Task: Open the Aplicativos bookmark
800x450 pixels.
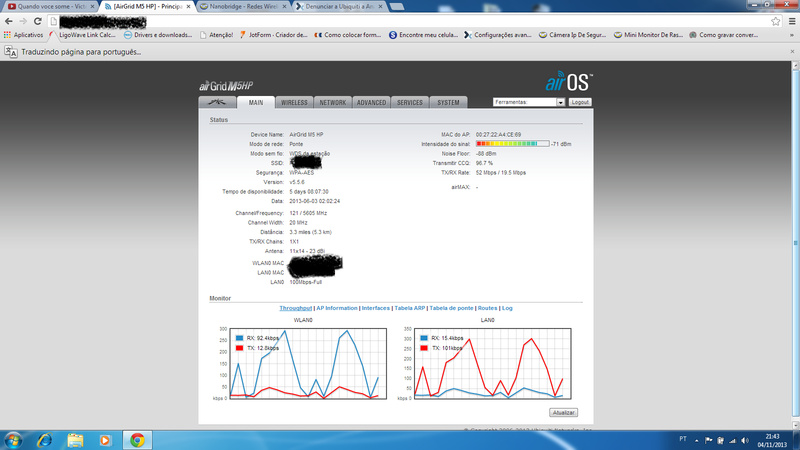Action: [x=23, y=35]
